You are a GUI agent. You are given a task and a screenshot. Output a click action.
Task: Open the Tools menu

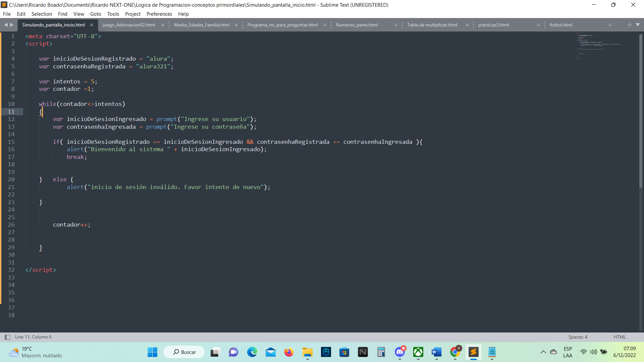pyautogui.click(x=113, y=14)
